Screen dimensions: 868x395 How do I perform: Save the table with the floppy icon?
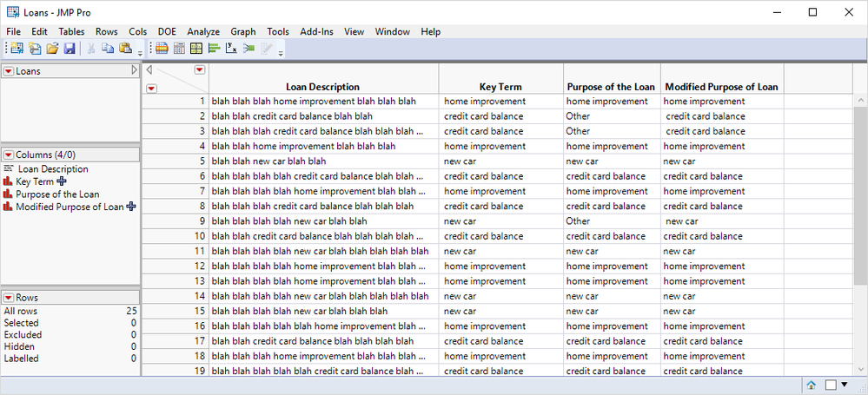70,49
